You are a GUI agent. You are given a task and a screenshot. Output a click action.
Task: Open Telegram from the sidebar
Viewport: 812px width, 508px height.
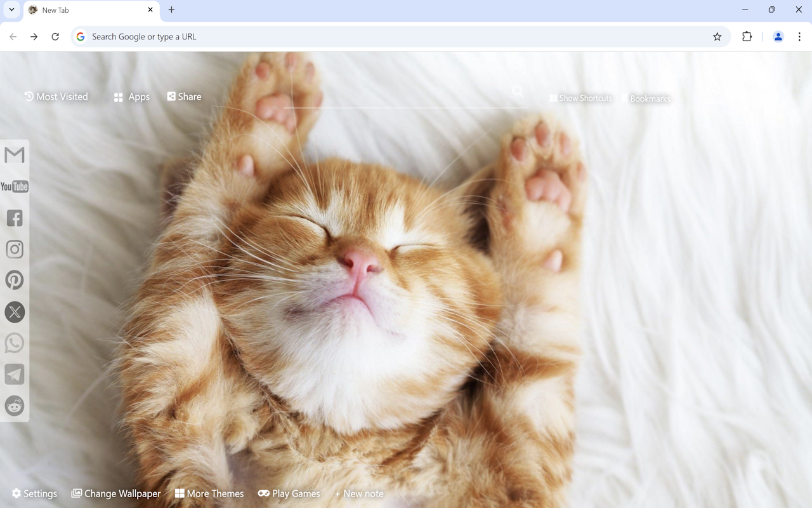14,374
